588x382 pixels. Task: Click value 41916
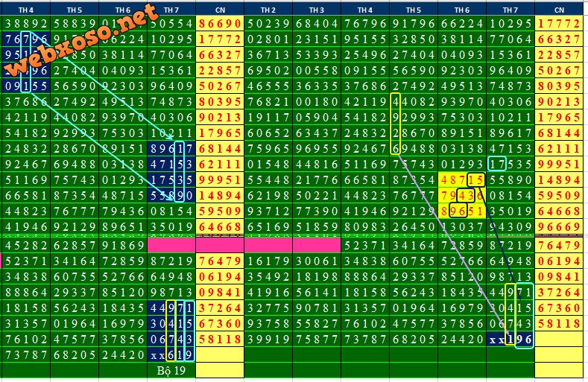pyautogui.click(x=268, y=293)
